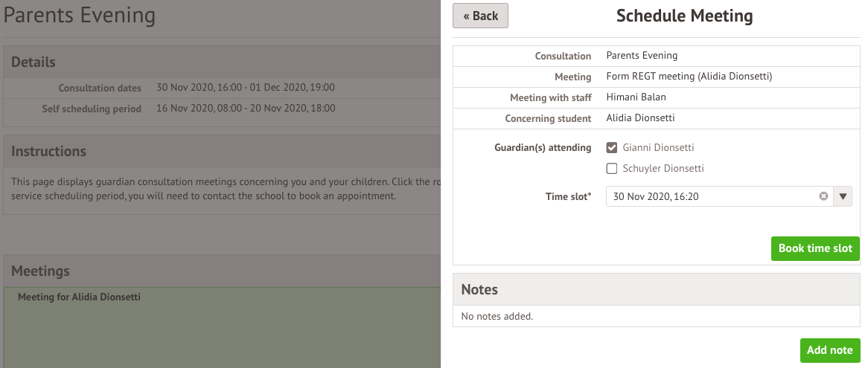This screenshot has height=368, width=868.
Task: Click the Form REGT meeting value
Action: point(688,77)
